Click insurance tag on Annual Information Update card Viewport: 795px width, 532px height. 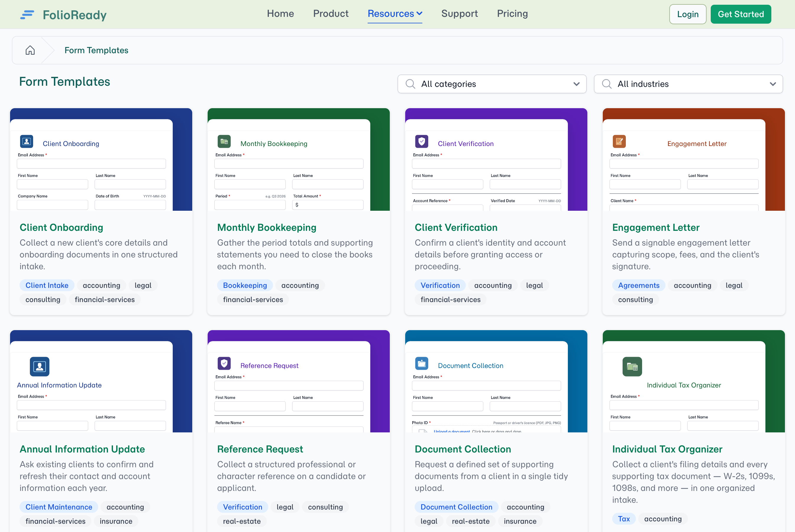click(x=116, y=521)
